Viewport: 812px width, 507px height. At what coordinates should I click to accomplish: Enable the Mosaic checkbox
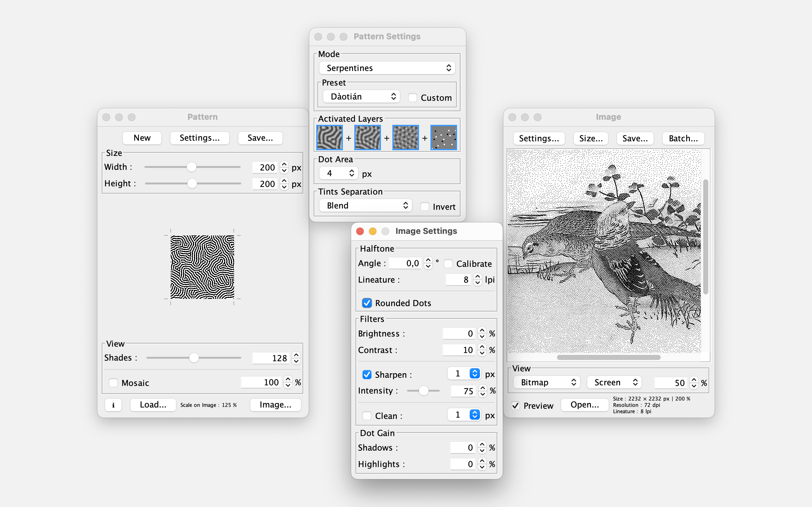pos(114,382)
